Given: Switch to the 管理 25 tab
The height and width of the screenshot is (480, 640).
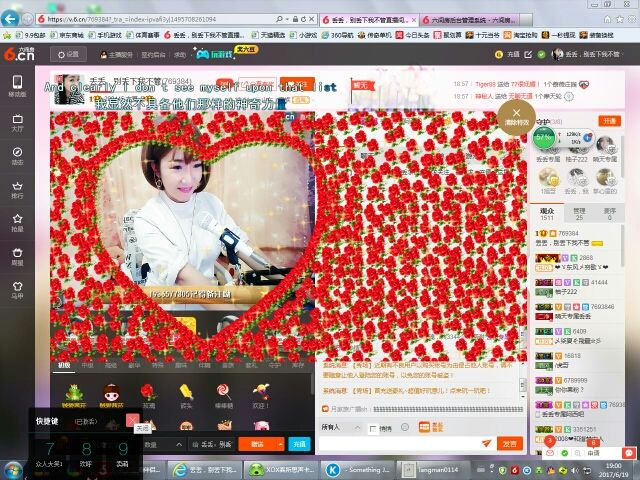Looking at the screenshot, I should click(x=579, y=214).
